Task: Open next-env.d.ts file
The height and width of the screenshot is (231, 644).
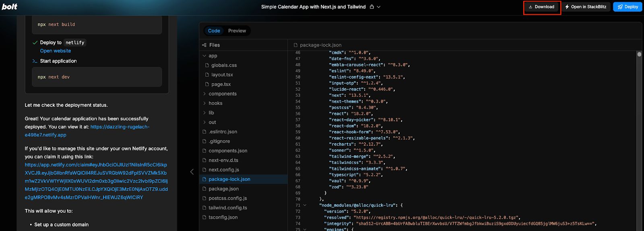Action: pyautogui.click(x=223, y=160)
